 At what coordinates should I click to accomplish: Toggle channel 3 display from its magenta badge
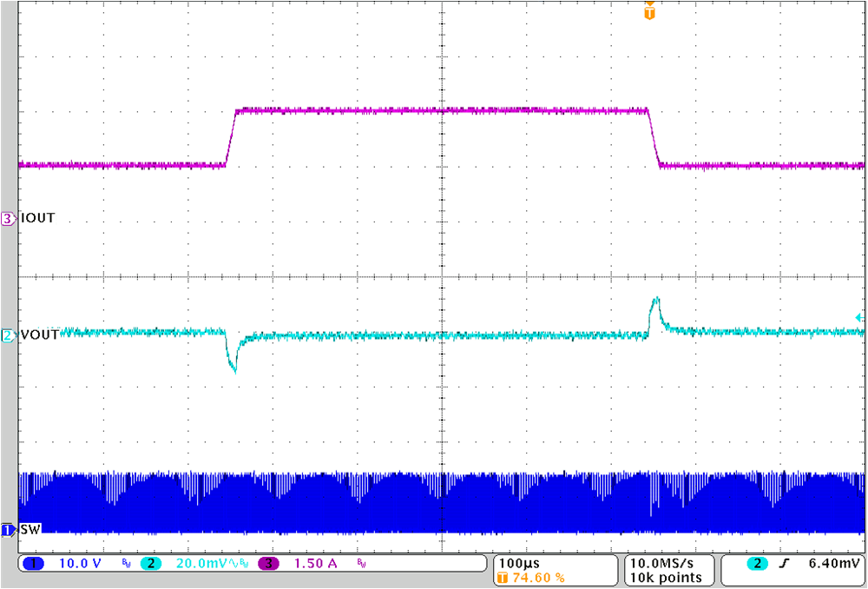[270, 563]
